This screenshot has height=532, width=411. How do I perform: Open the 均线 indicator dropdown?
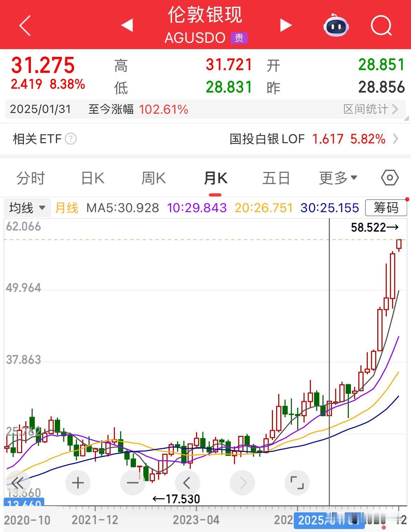[27, 208]
